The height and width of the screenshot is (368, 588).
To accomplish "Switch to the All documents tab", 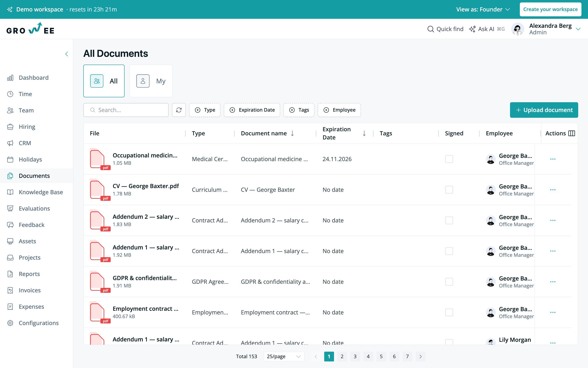I will tap(104, 81).
